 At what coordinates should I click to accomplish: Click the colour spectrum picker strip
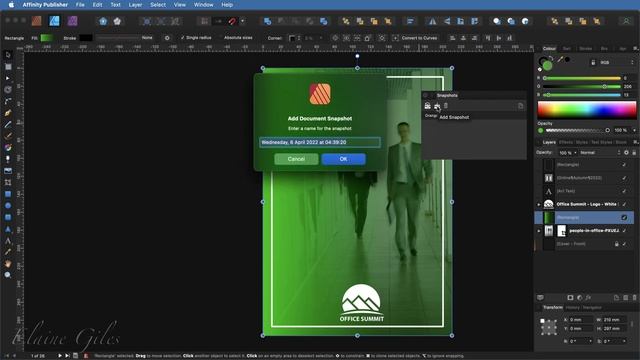point(587,109)
